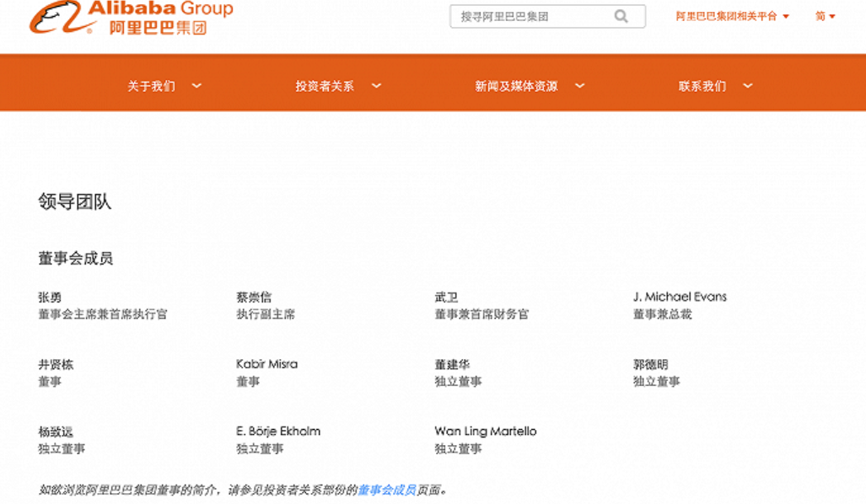866x504 pixels.
Task: Select the 领导团队 heading
Action: coord(75,201)
